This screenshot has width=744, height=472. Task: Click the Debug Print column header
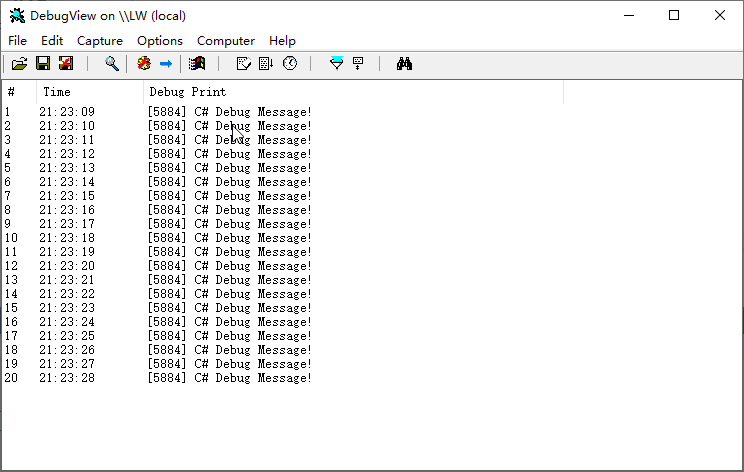pos(353,92)
